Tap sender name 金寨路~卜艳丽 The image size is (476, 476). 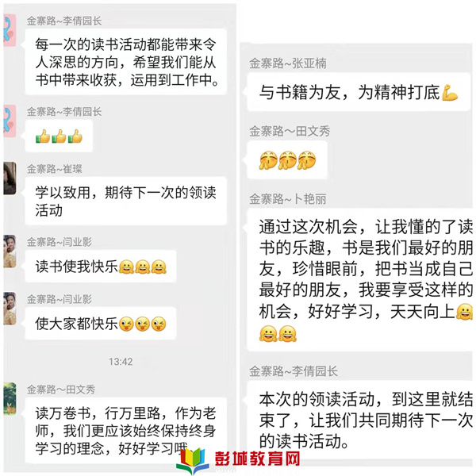point(288,199)
